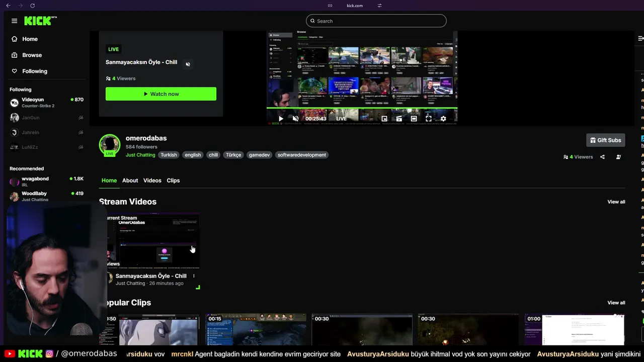The width and height of the screenshot is (644, 362).
Task: Click the omerodabas channel name
Action: pyautogui.click(x=146, y=138)
